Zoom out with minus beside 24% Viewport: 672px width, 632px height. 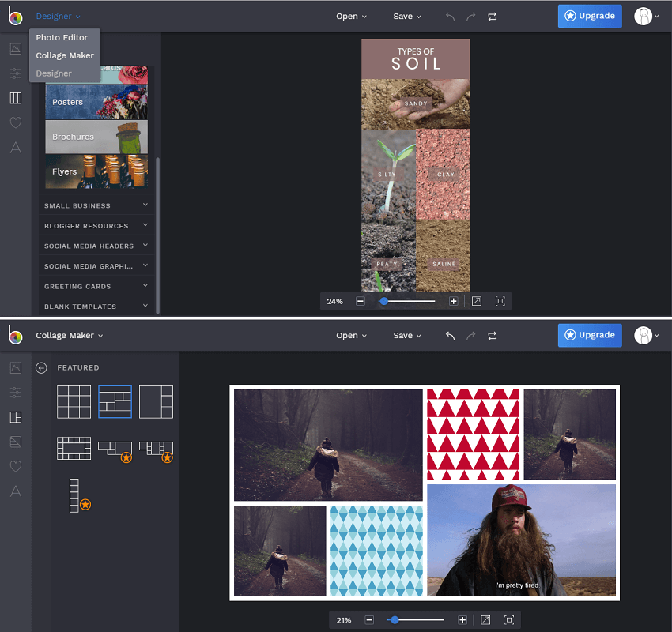coord(361,302)
